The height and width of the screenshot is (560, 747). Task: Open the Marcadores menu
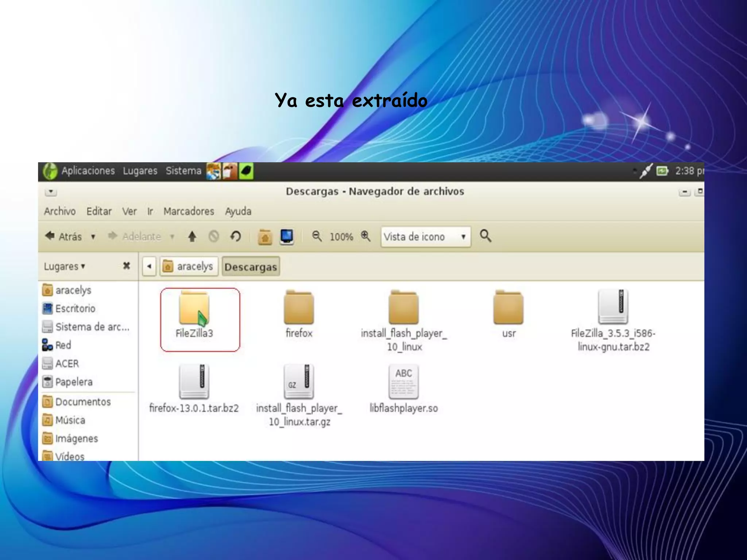coord(189,211)
